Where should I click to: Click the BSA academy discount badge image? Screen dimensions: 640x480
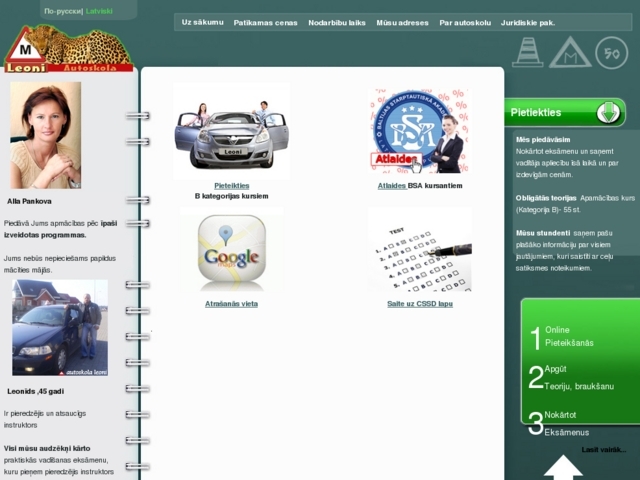[x=419, y=131]
